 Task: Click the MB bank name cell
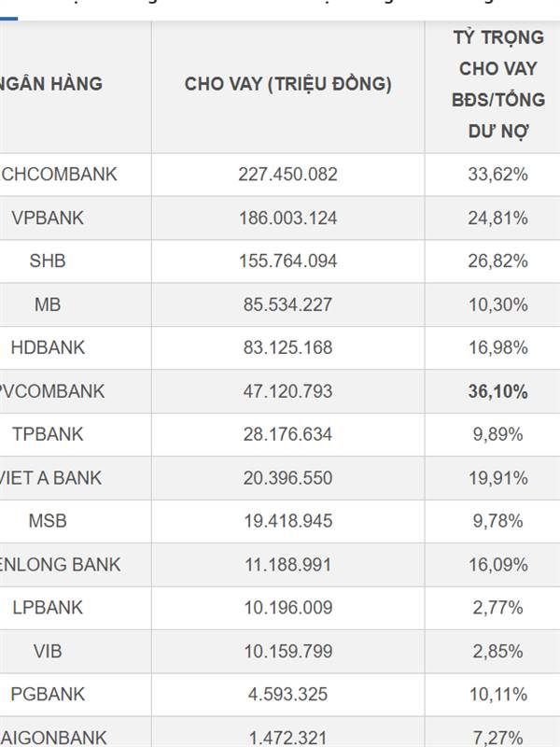point(48,304)
